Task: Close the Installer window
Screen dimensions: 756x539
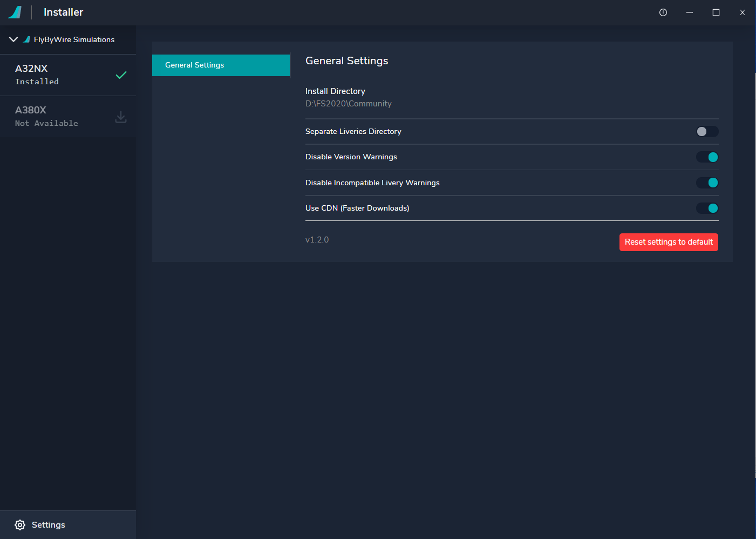Action: [743, 12]
